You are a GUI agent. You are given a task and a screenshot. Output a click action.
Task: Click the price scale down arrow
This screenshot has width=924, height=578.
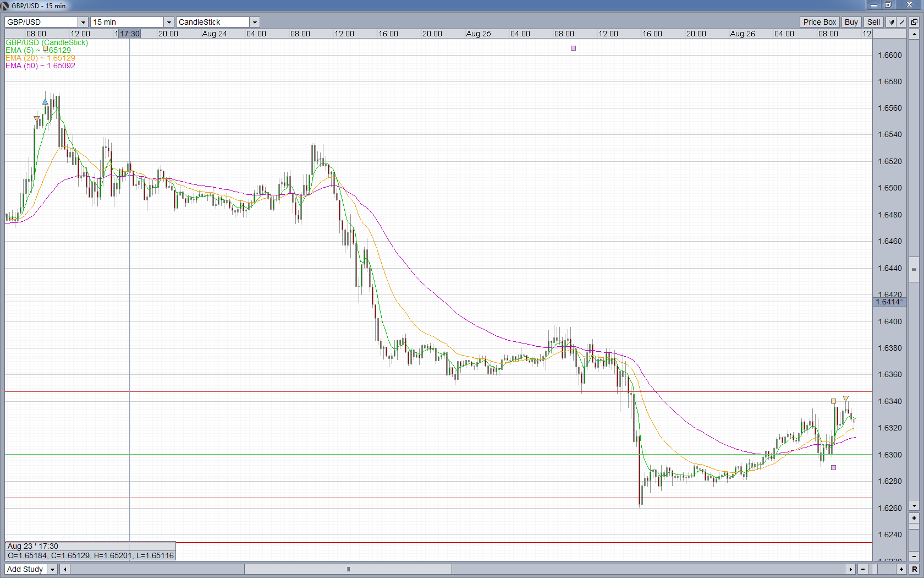914,506
